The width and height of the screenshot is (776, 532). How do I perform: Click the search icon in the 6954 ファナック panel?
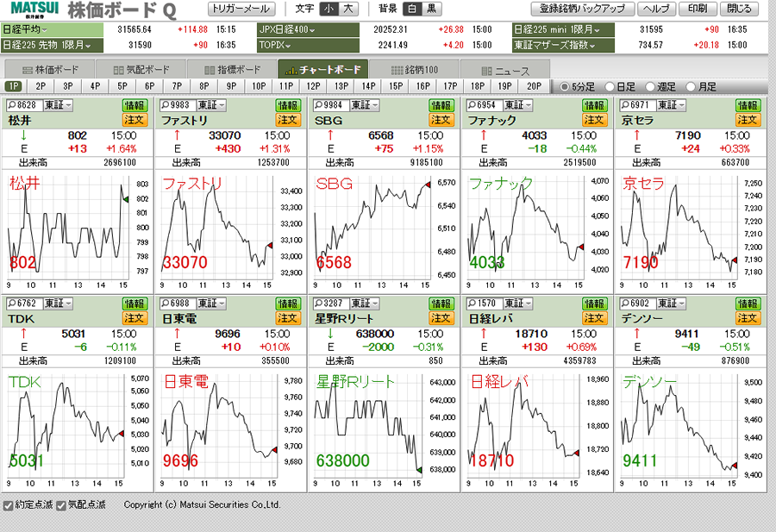point(472,105)
